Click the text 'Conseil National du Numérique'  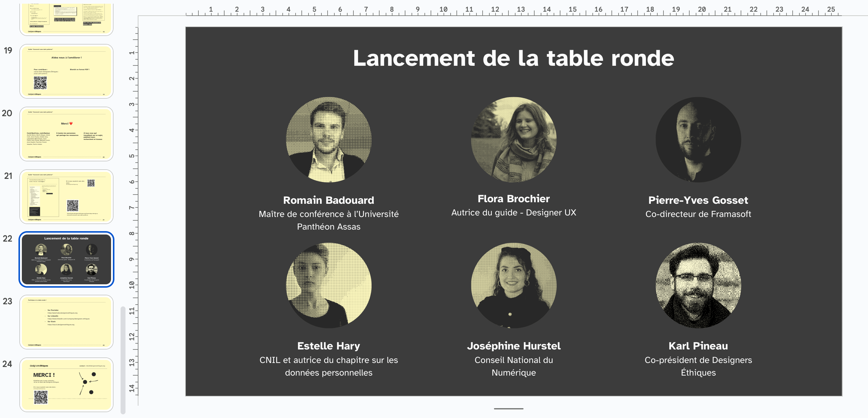[514, 366]
